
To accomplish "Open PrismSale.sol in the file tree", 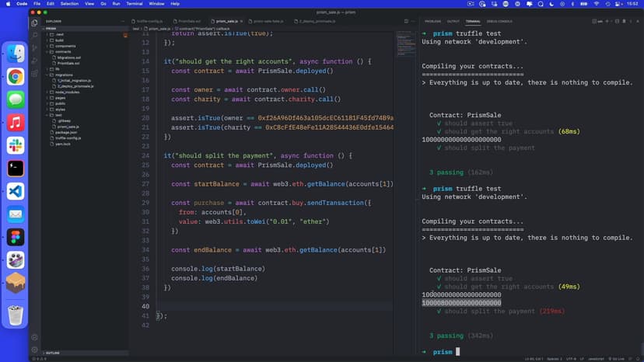I will click(x=68, y=63).
